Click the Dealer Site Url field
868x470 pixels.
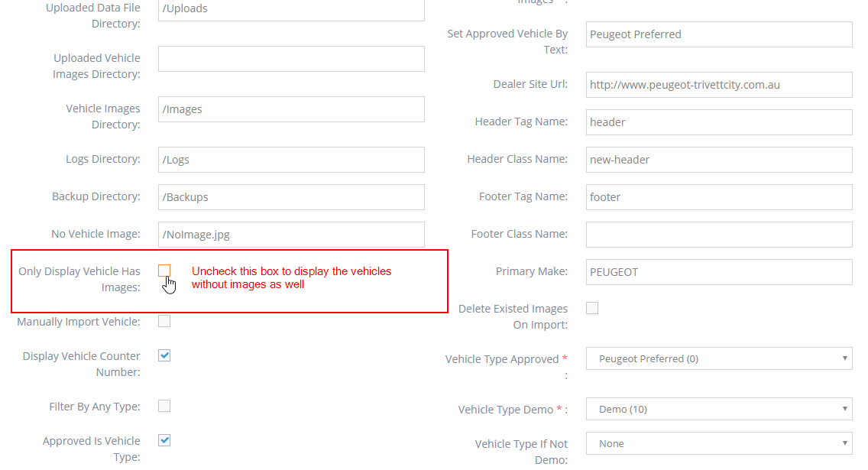(x=718, y=85)
